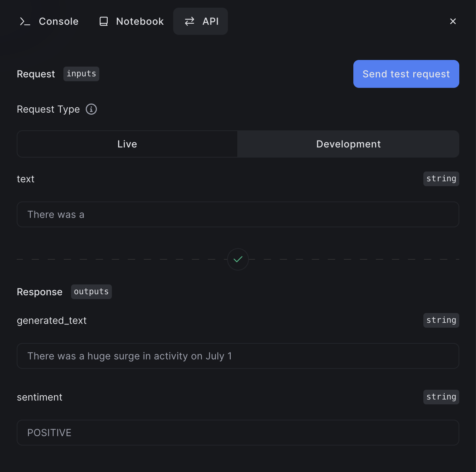Click the Response label heading
The width and height of the screenshot is (476, 472).
(x=39, y=292)
